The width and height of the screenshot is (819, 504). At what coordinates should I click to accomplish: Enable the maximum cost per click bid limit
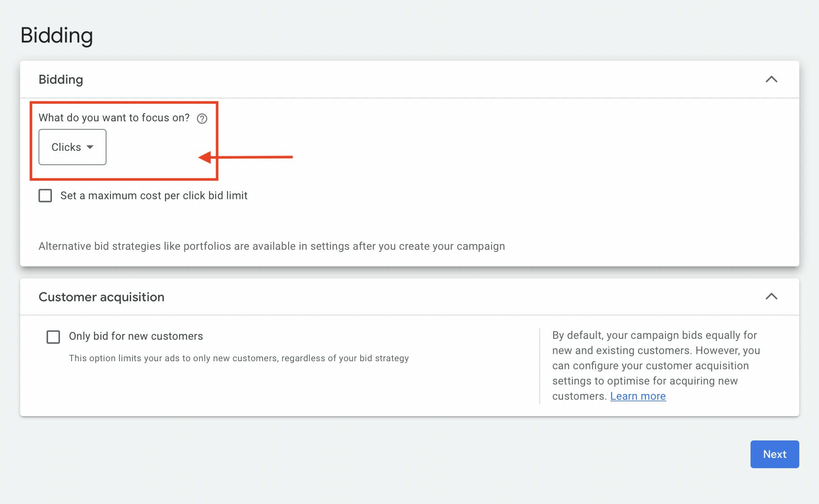point(45,196)
